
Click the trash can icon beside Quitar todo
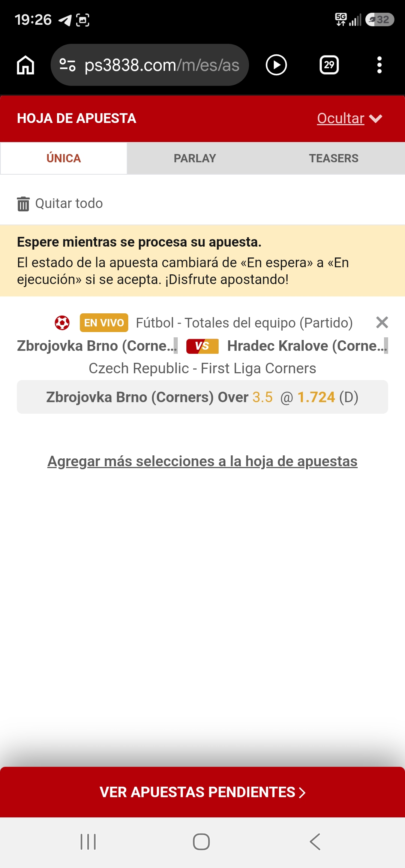(23, 204)
